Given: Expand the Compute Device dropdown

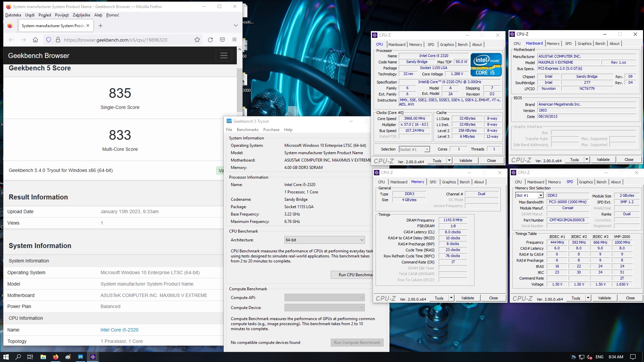Looking at the screenshot, I should (324, 308).
